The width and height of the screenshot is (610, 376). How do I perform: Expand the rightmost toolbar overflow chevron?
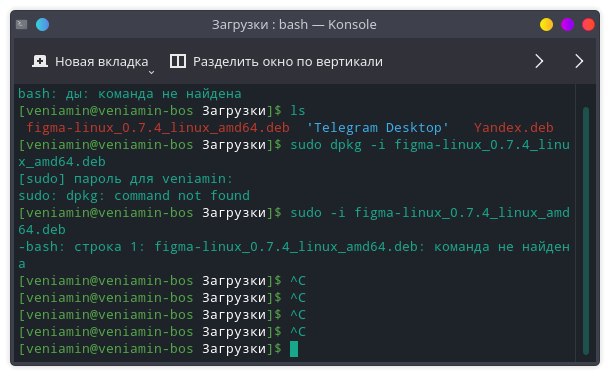pos(579,61)
